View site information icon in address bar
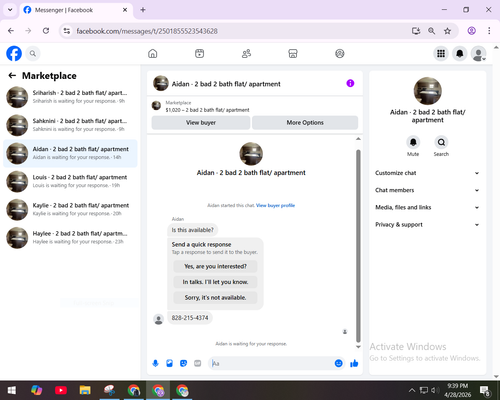Screen dimensions: 500x400 click(67, 31)
